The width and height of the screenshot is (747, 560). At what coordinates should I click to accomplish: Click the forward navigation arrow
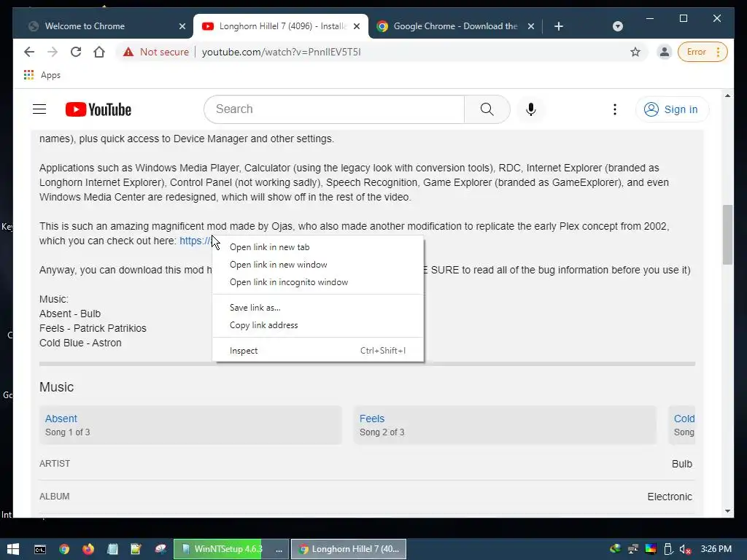[53, 52]
